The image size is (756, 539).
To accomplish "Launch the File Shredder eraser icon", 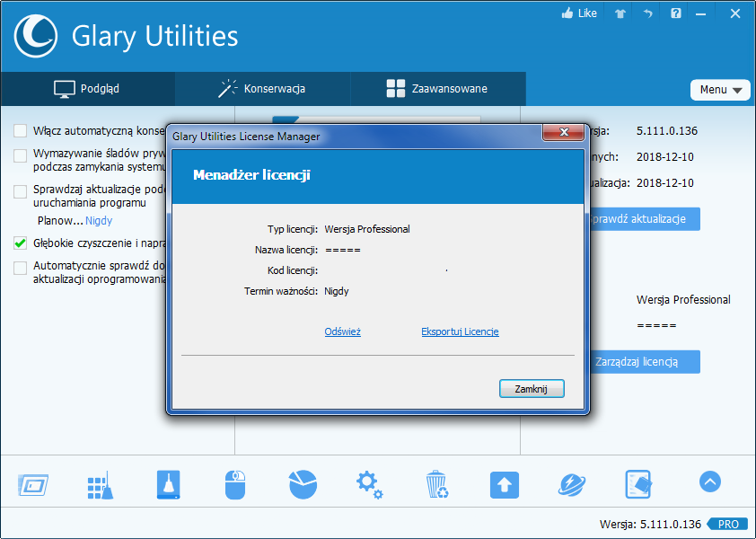I will tap(638, 484).
